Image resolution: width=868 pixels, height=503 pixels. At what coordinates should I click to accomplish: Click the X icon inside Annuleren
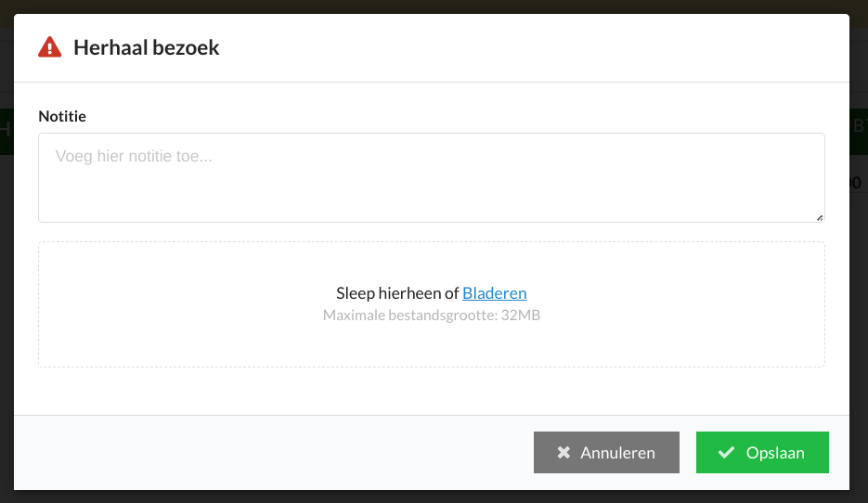point(564,453)
